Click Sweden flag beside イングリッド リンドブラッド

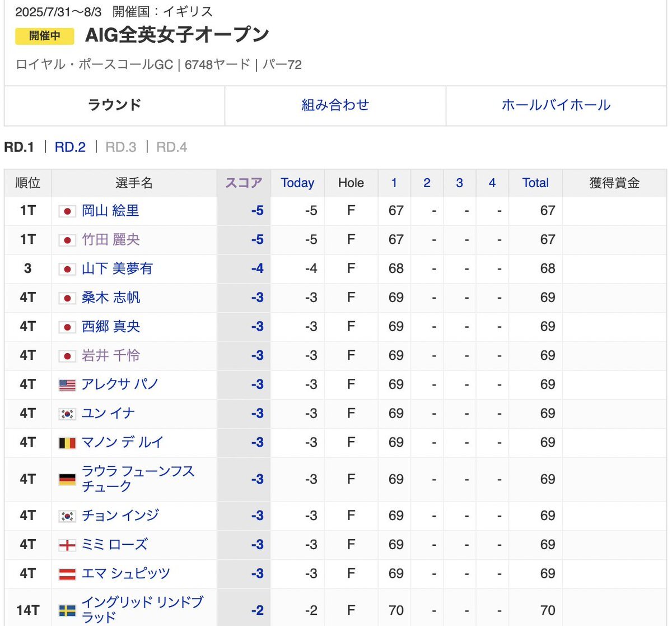point(67,610)
